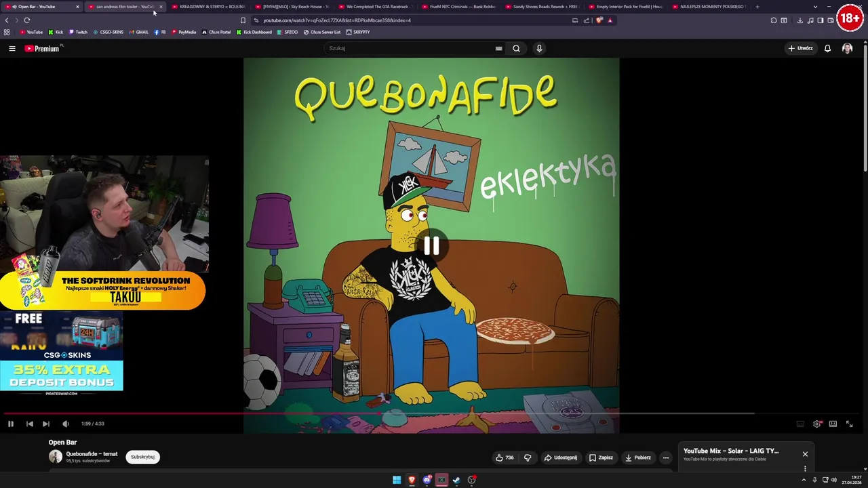Viewport: 868px width, 488px height.
Task: Go to YouTube Premium home logo
Action: 42,48
